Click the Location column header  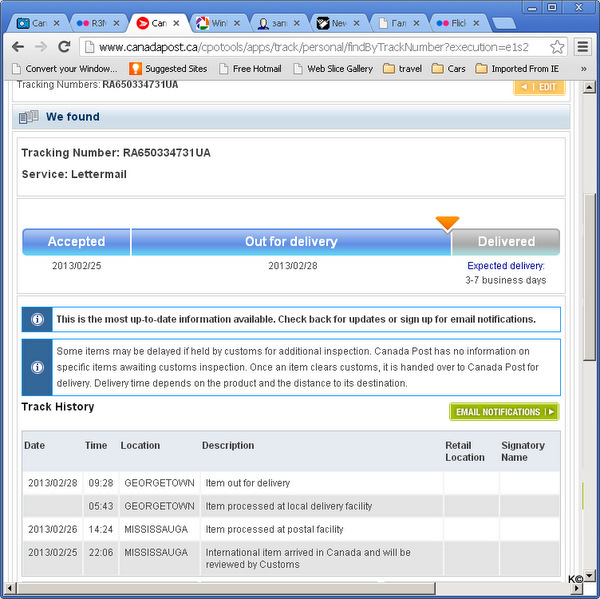[140, 446]
